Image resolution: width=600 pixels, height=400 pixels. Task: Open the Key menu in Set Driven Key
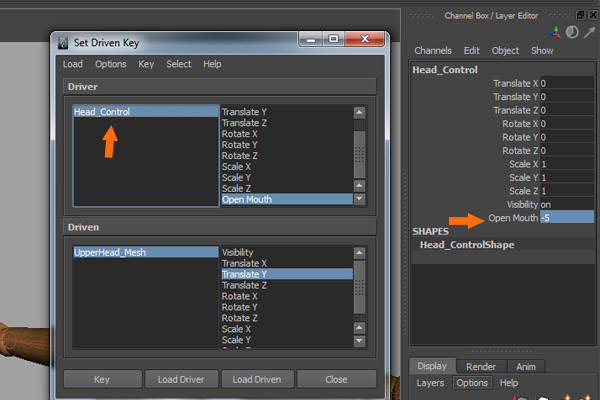pyautogui.click(x=146, y=64)
